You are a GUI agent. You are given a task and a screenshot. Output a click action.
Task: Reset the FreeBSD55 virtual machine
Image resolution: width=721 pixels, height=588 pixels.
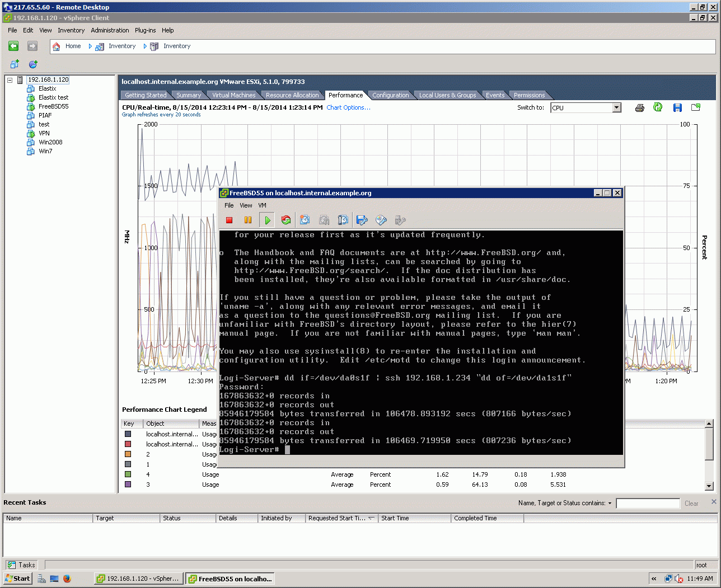(286, 220)
